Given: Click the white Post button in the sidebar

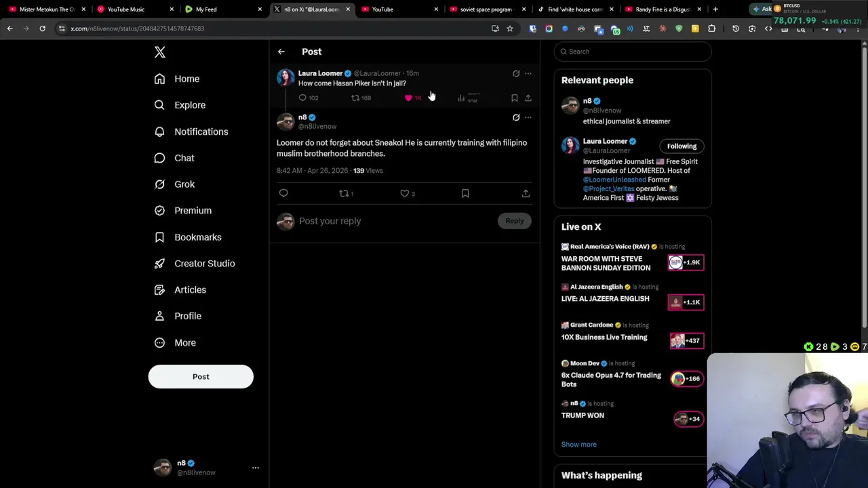Looking at the screenshot, I should tap(201, 377).
